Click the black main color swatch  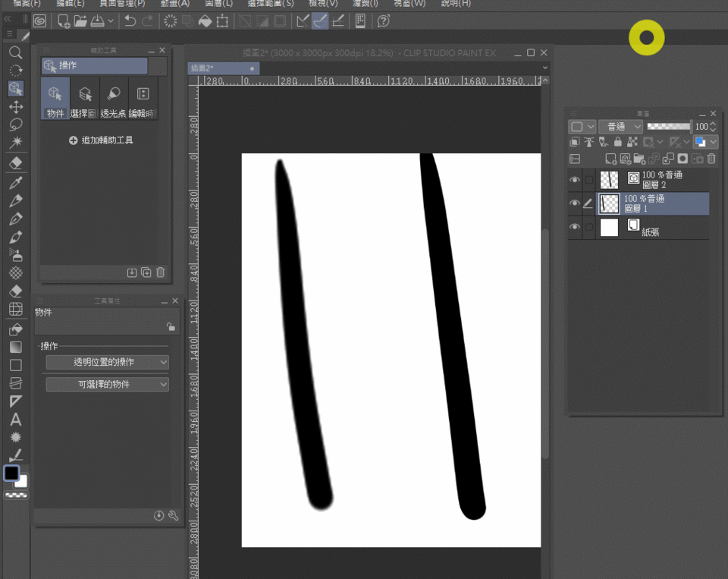click(11, 474)
